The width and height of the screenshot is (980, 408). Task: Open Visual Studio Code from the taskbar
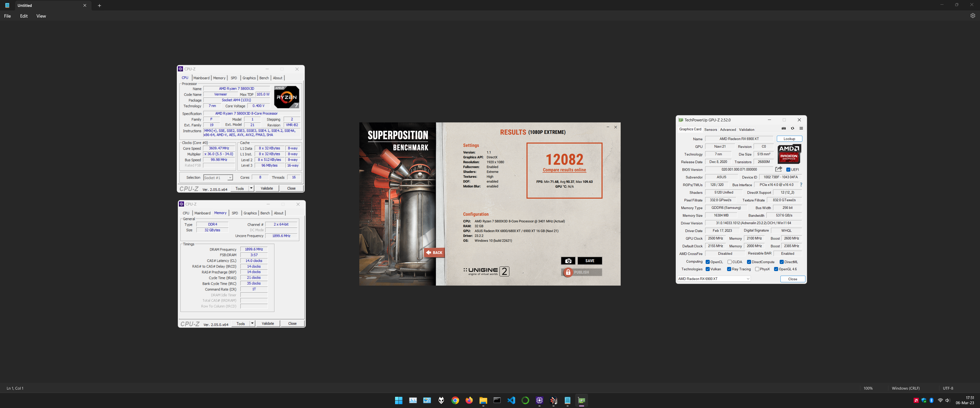tap(511, 400)
